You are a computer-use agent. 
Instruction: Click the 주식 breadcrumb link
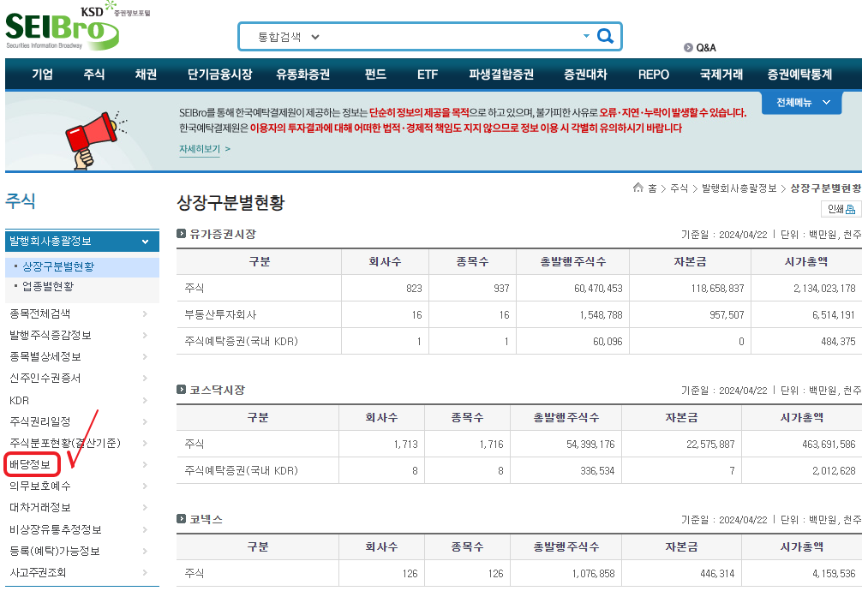point(679,188)
